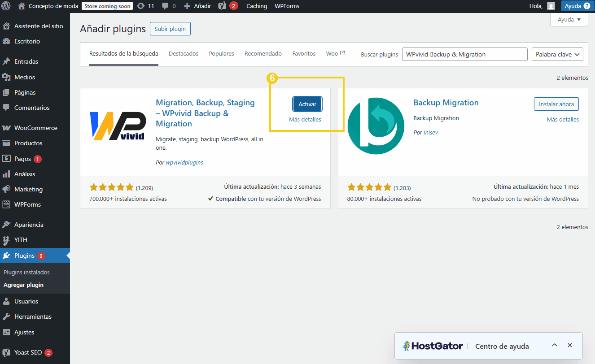Switch to the Populares tab

point(221,54)
